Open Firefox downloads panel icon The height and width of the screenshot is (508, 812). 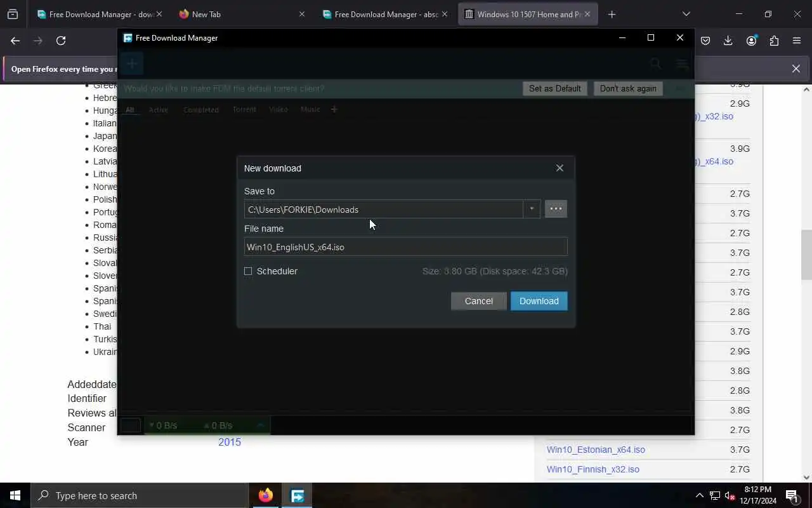pyautogui.click(x=728, y=41)
